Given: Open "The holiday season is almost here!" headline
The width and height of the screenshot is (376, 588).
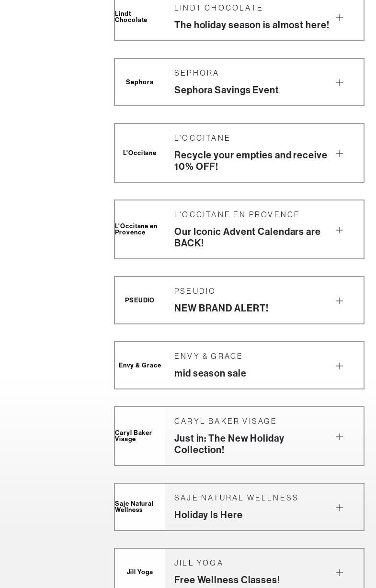Looking at the screenshot, I should [251, 25].
